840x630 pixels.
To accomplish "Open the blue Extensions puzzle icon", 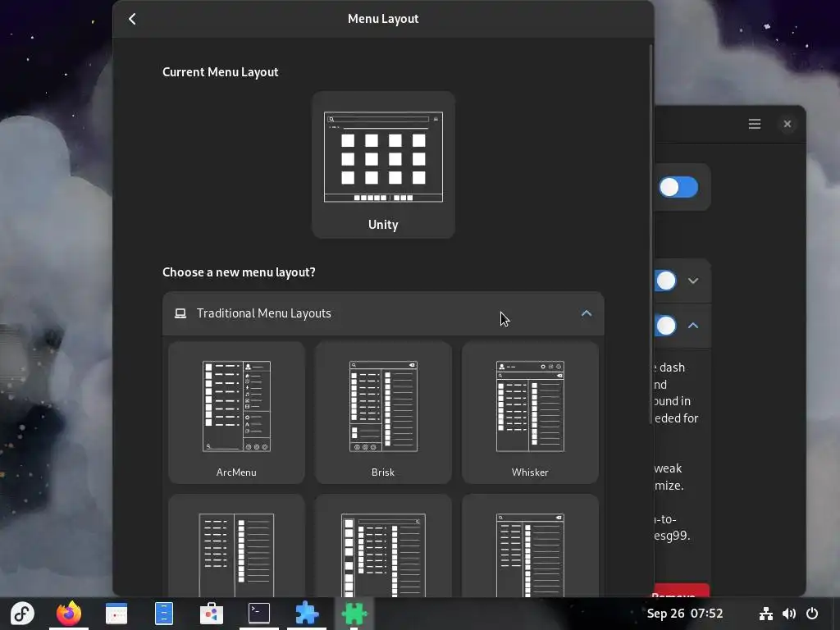I will [x=307, y=614].
